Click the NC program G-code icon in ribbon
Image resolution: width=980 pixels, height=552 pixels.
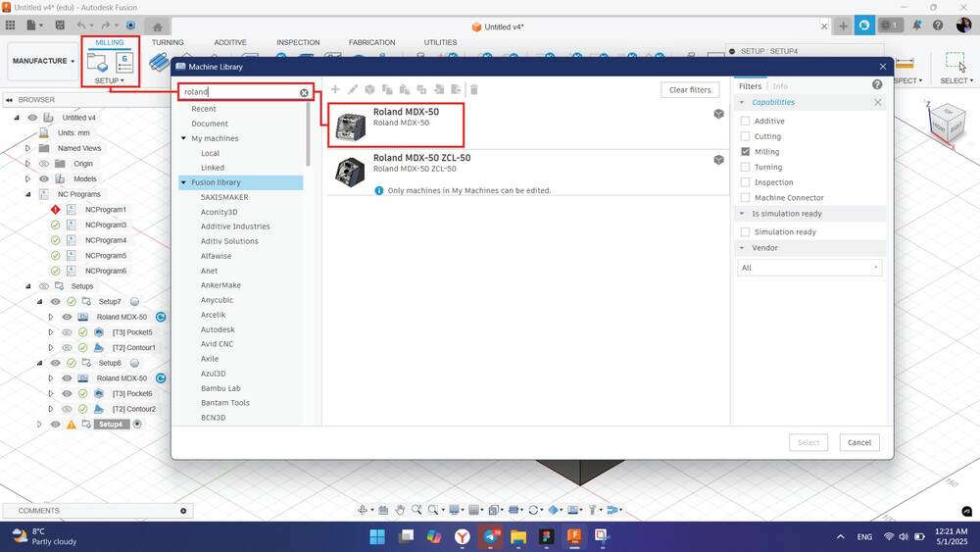(124, 63)
